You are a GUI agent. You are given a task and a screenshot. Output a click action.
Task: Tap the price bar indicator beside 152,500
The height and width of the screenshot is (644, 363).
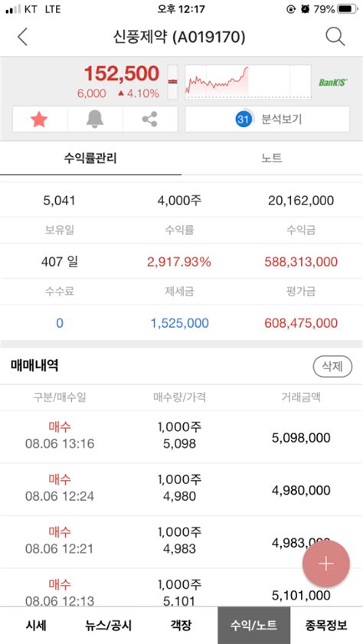pos(173,82)
